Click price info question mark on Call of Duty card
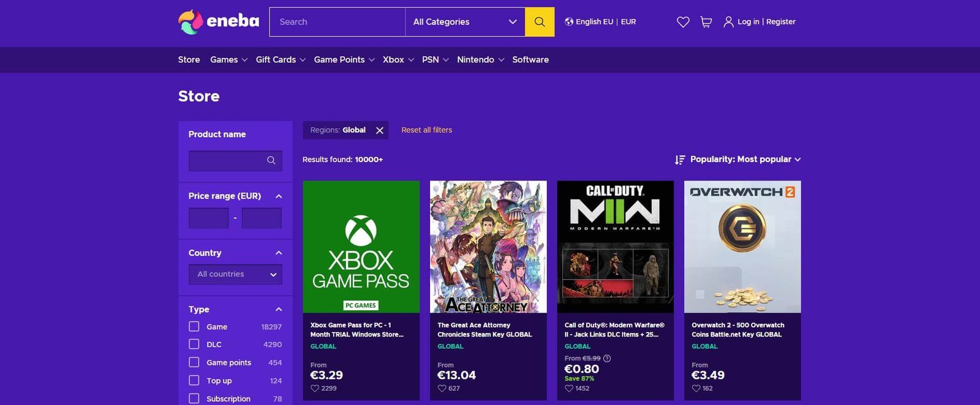Image resolution: width=980 pixels, height=405 pixels. 607,359
